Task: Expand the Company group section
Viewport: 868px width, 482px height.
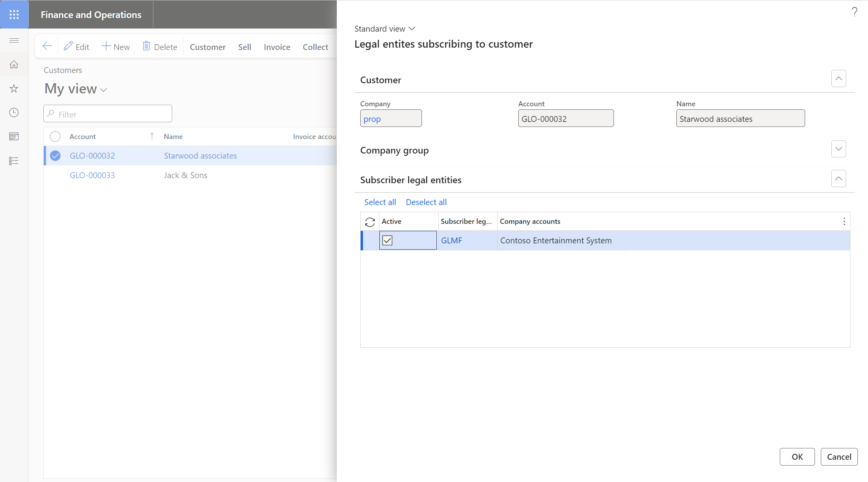Action: [x=838, y=149]
